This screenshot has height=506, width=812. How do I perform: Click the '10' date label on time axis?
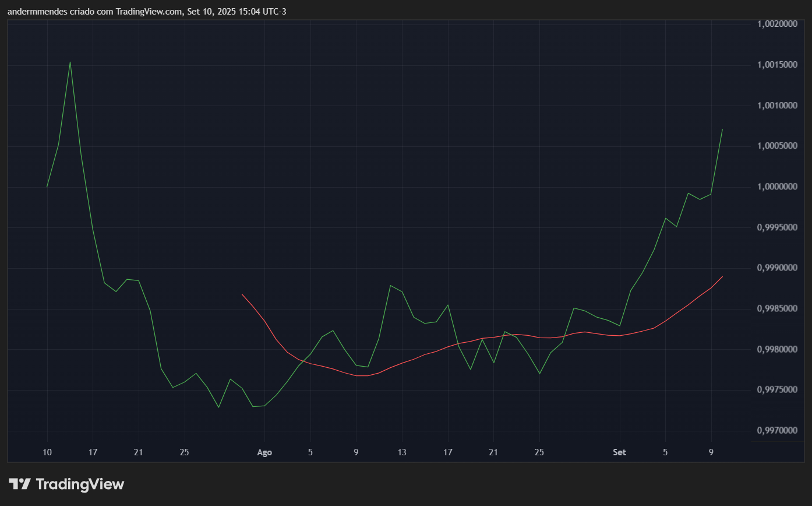[47, 452]
